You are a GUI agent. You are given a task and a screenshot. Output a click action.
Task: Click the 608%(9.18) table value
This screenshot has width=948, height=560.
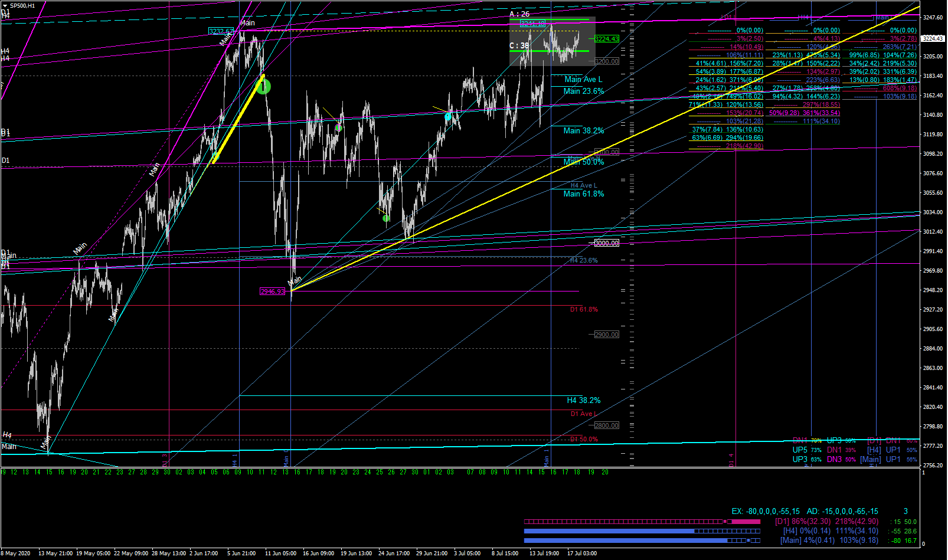tap(900, 88)
